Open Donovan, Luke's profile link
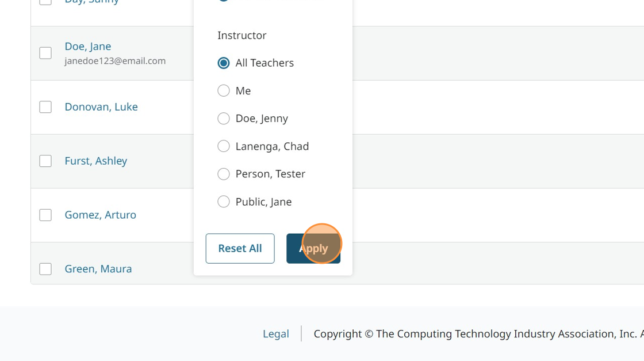Viewport: 644px width, 361px height. pos(101,107)
